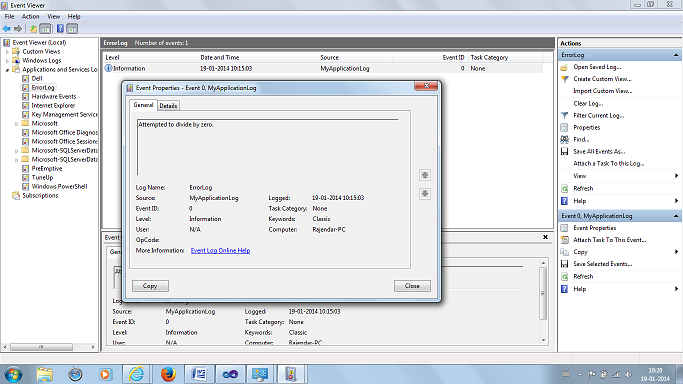683x384 pixels.
Task: Select Windows PowerShell log
Action: pyautogui.click(x=59, y=186)
